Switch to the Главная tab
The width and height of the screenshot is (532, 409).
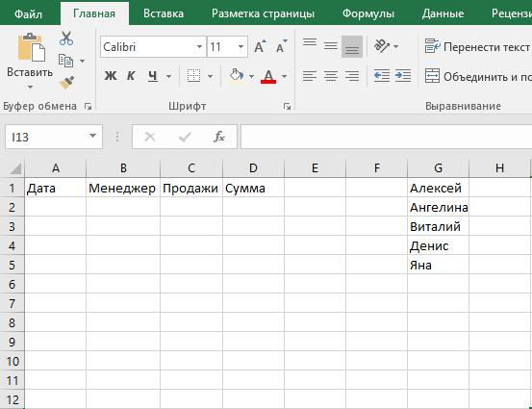pyautogui.click(x=94, y=13)
